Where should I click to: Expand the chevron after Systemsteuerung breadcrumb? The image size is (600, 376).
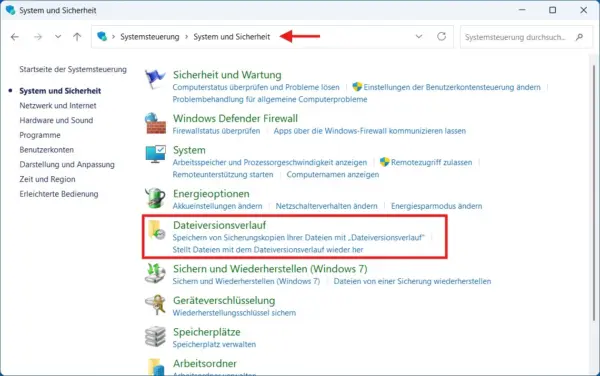[x=187, y=37]
